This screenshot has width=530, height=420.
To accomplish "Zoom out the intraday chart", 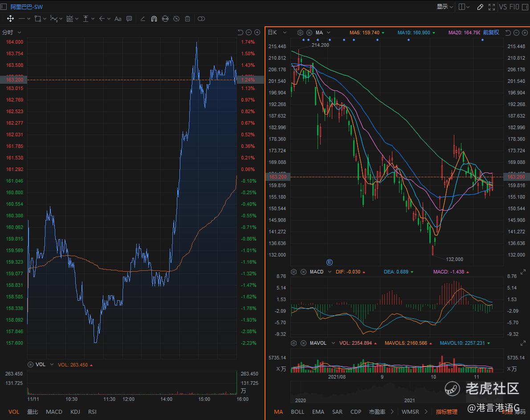I will click(249, 33).
